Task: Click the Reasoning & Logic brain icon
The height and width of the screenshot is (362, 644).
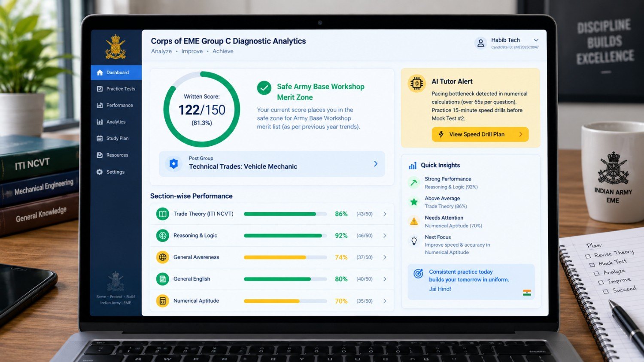Action: (162, 235)
